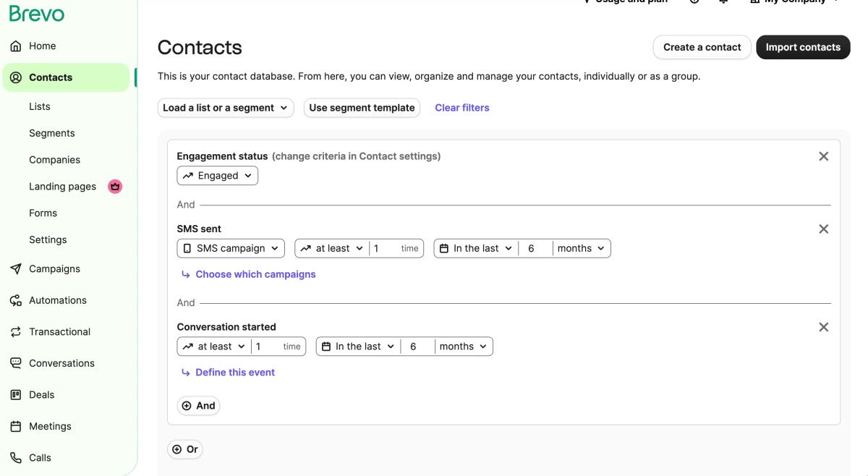Screen dimensions: 868x476
Task: Click Use segment template button
Action: pyautogui.click(x=362, y=108)
